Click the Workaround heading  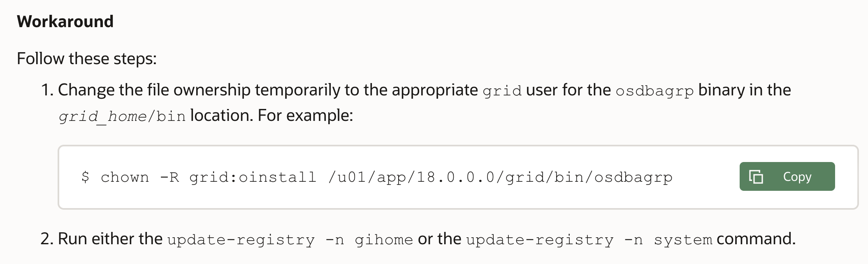coord(65,21)
